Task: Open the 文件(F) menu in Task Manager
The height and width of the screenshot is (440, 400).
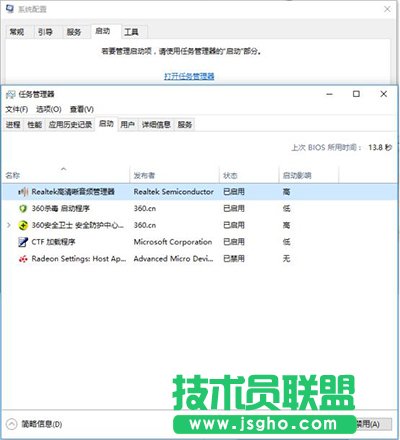Action: (x=17, y=109)
